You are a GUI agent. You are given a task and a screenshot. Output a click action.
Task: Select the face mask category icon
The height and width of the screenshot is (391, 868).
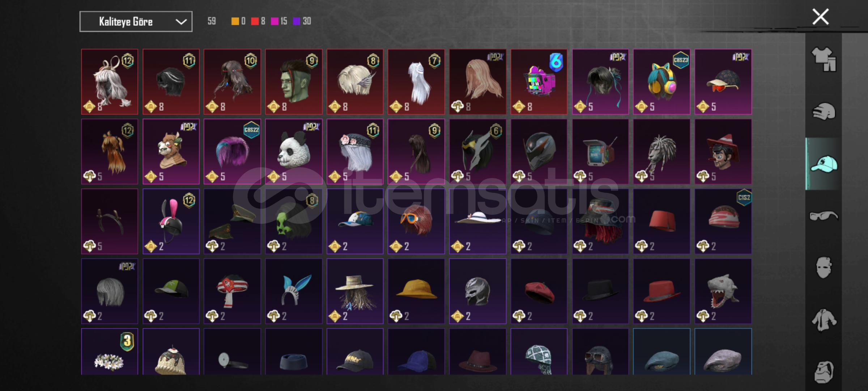point(824,268)
